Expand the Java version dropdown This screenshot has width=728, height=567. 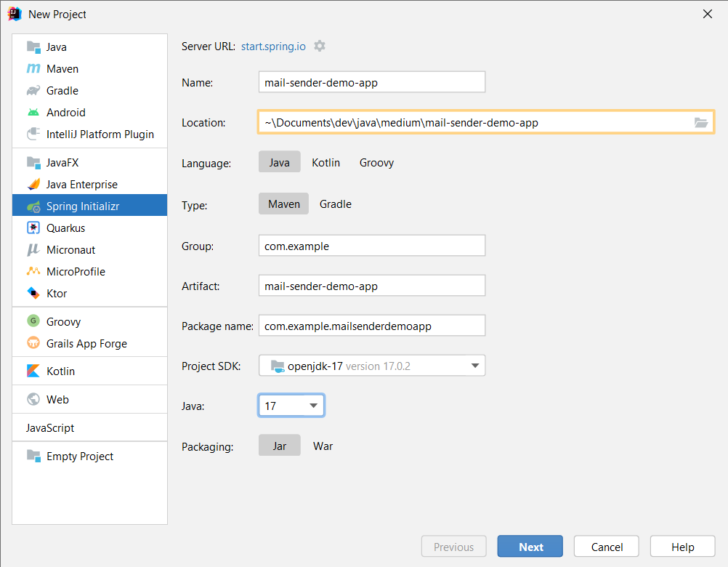click(x=314, y=406)
